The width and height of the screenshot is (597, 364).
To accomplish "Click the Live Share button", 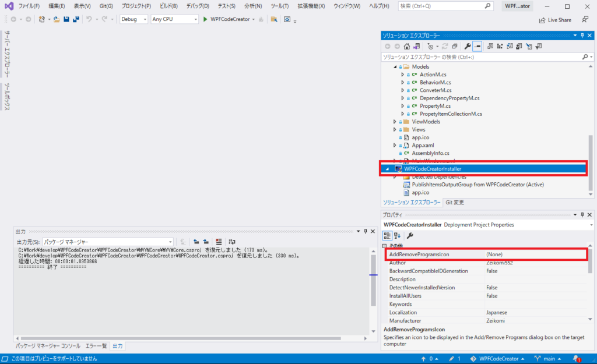I will pos(555,20).
